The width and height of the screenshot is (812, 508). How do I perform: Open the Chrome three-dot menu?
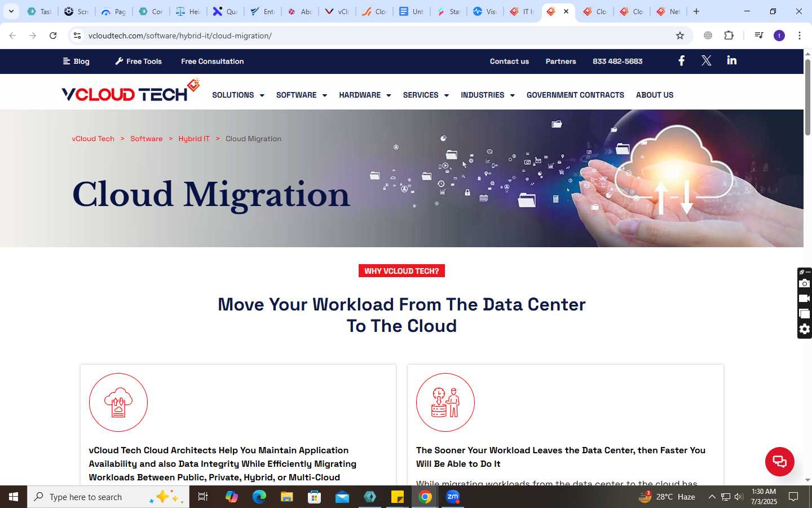(799, 36)
